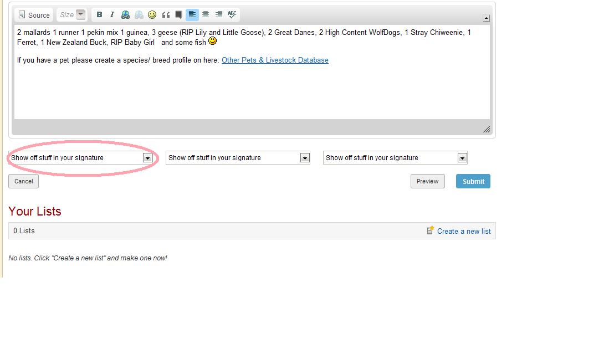Open Other Pets & Livestock Database link
Screen dimensions: 614x364
(275, 60)
